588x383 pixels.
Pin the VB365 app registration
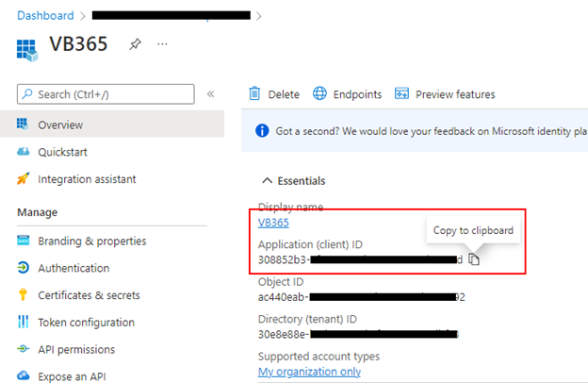[135, 44]
